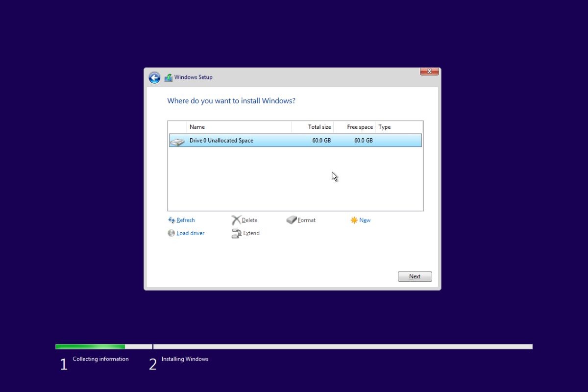The image size is (588, 392).
Task: Click the Refresh icon
Action: pos(171,220)
